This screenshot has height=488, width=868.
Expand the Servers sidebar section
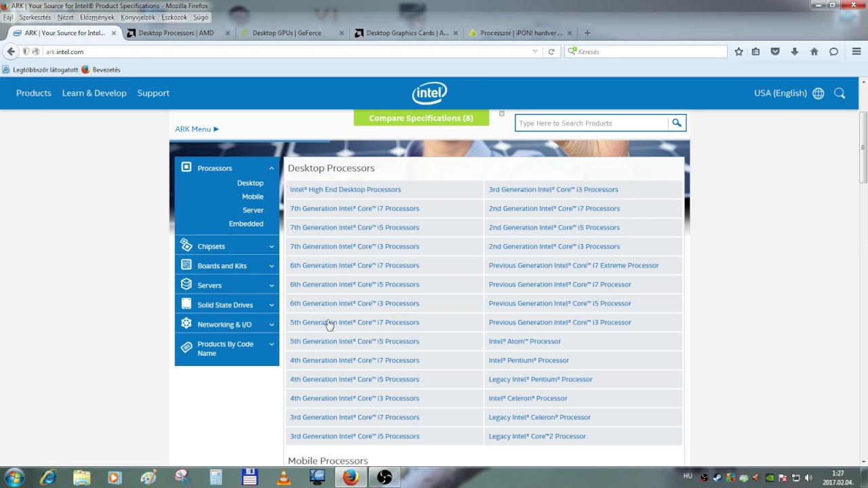[271, 286]
